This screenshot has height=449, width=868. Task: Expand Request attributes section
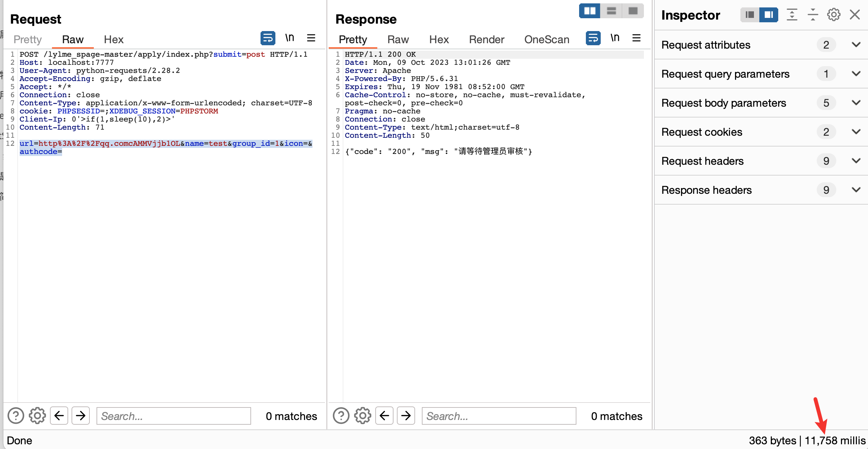(x=856, y=45)
